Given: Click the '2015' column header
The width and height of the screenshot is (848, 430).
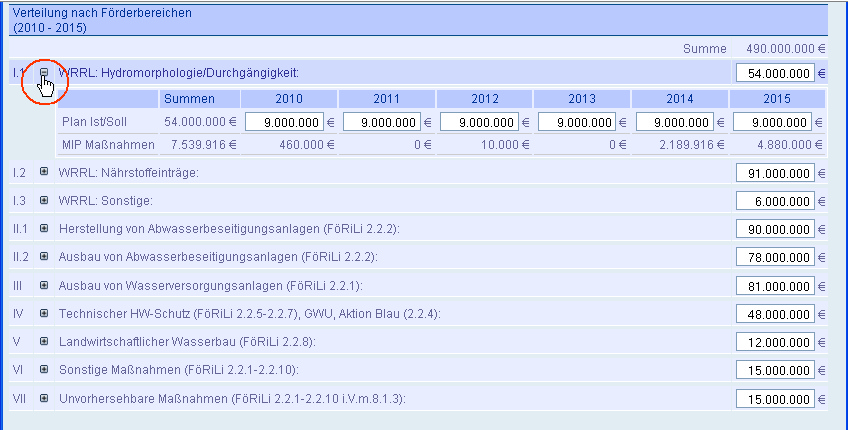Looking at the screenshot, I should click(777, 99).
